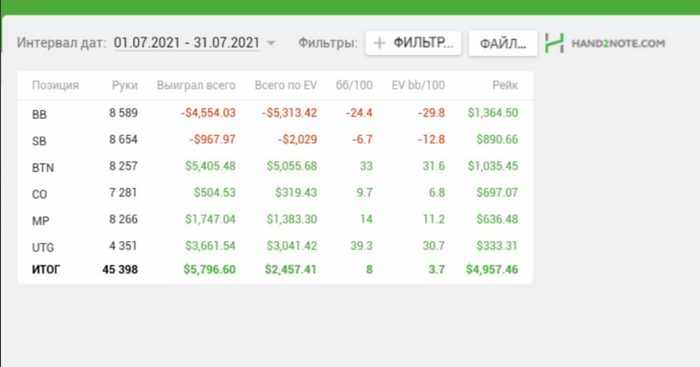This screenshot has height=367, width=700.
Task: Select the CO position row
Action: 275,193
